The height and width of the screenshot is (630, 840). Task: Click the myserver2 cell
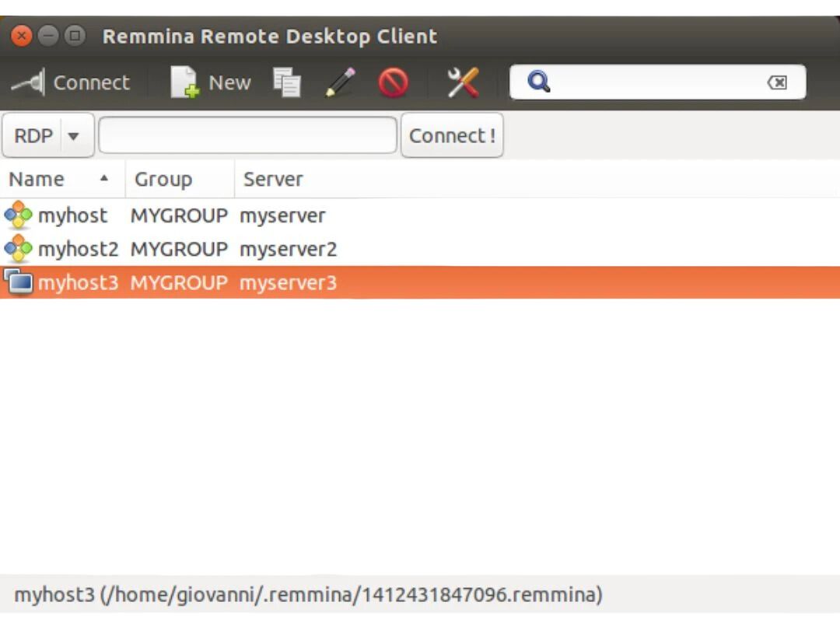(x=289, y=250)
